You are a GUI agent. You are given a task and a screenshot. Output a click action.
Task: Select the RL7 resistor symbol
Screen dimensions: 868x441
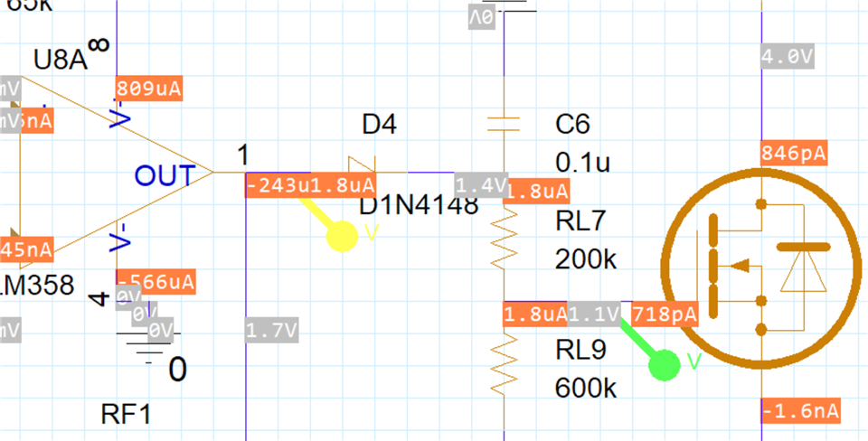pyautogui.click(x=503, y=236)
